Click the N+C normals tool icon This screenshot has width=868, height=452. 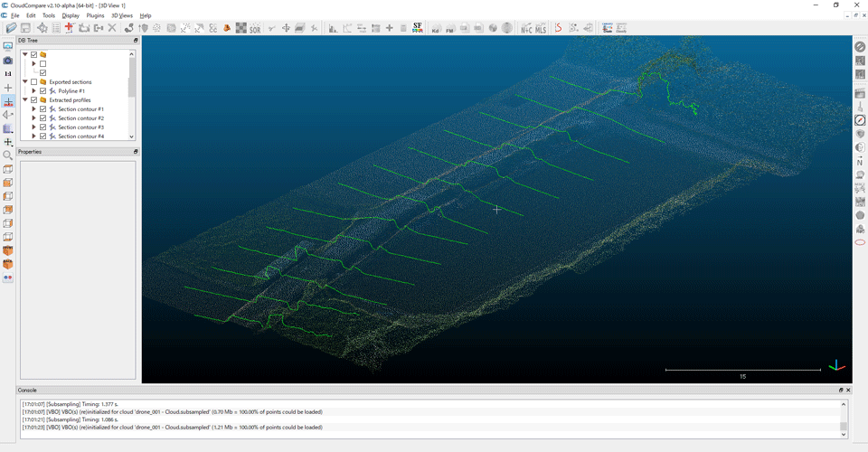(526, 28)
